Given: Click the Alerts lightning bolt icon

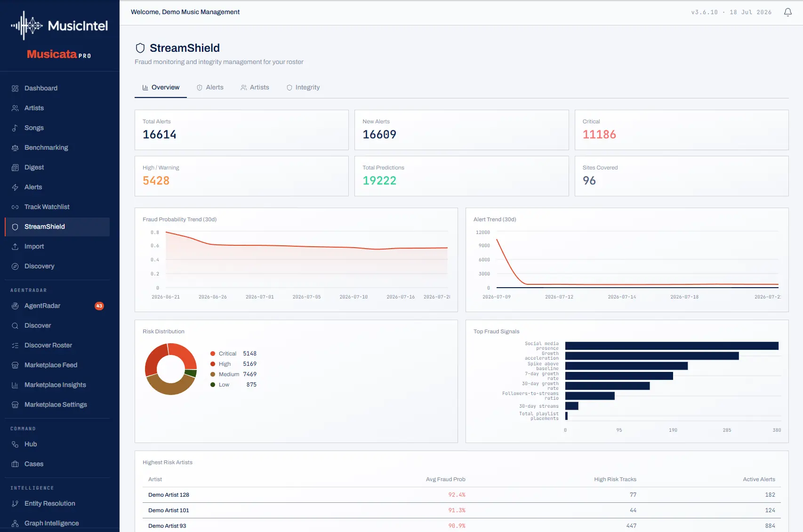Looking at the screenshot, I should coord(15,187).
